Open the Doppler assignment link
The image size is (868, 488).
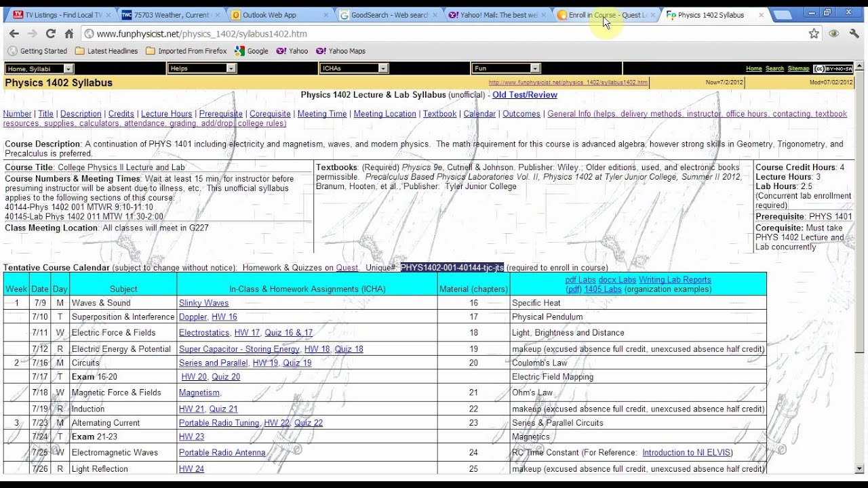[x=193, y=317]
